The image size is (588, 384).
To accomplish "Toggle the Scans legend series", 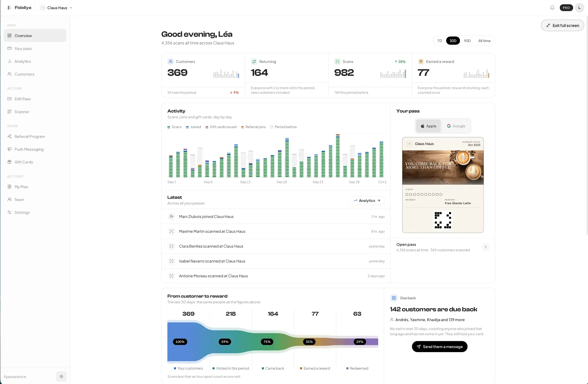I will [174, 127].
